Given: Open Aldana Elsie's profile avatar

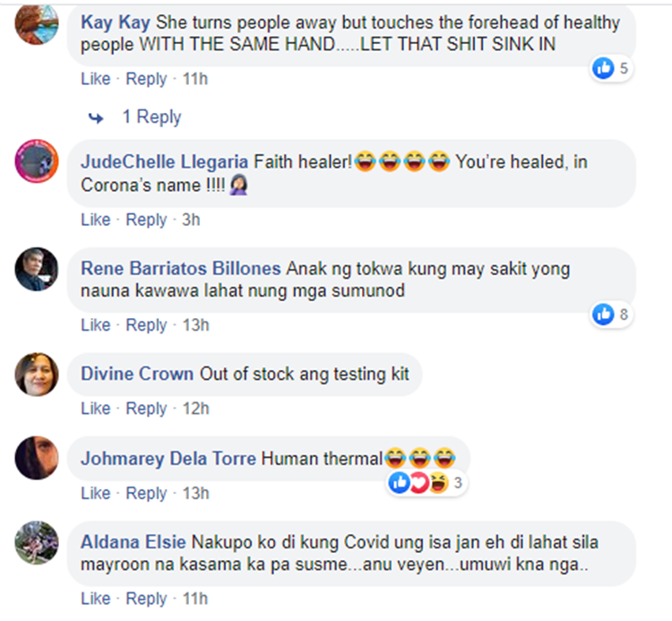Looking at the screenshot, I should click(x=37, y=543).
